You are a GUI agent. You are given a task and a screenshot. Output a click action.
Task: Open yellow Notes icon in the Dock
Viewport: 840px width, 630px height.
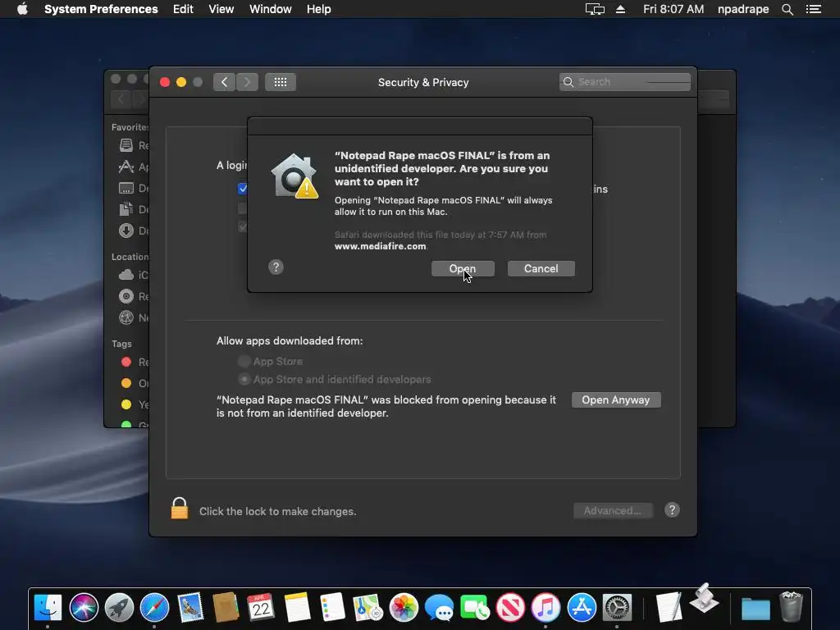click(297, 608)
